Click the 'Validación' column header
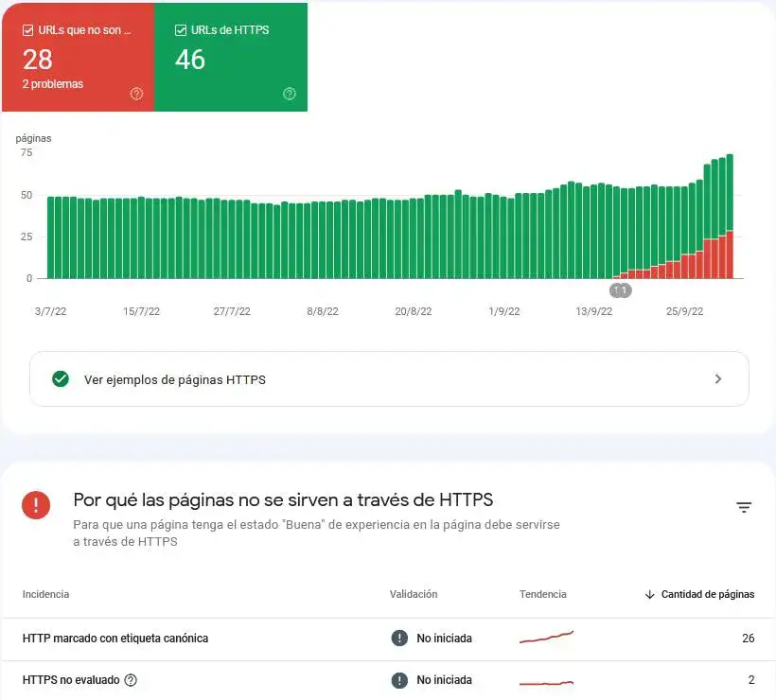776x700 pixels. pos(414,594)
